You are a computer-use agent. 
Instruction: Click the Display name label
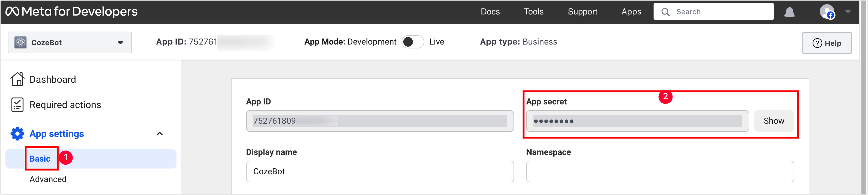(x=271, y=152)
